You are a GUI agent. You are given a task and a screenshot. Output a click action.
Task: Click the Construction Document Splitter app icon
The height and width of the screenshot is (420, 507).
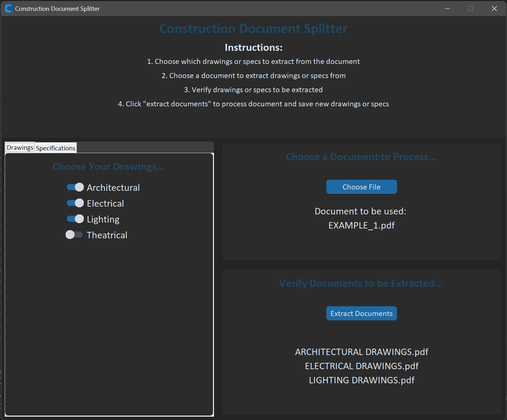point(8,9)
